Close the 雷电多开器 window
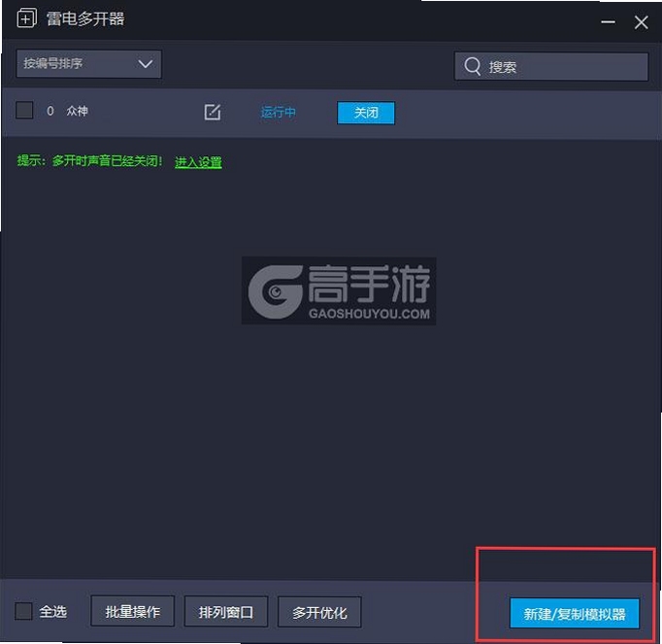Viewport: 662px width, 644px height. [641, 22]
